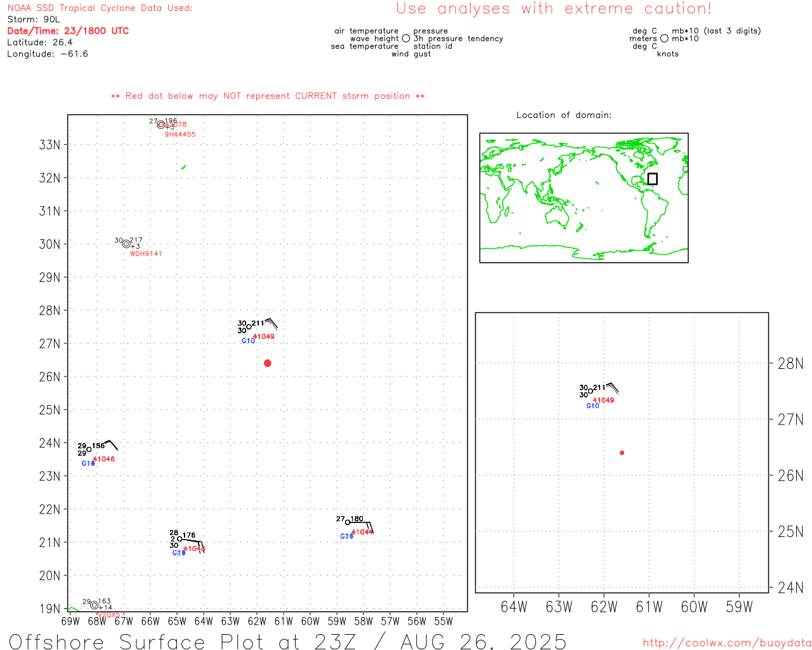812x650 pixels.
Task: Click 19N latitude axis label
Action: (x=50, y=609)
